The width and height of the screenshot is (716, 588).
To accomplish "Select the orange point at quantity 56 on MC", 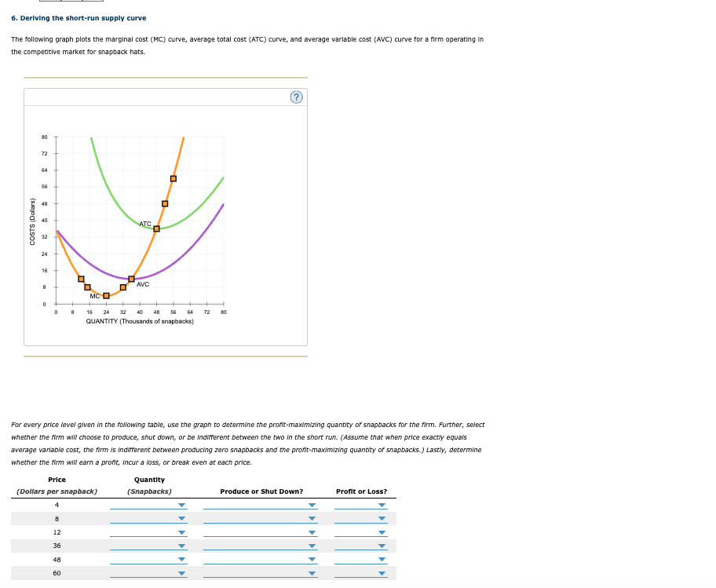I will pos(173,178).
